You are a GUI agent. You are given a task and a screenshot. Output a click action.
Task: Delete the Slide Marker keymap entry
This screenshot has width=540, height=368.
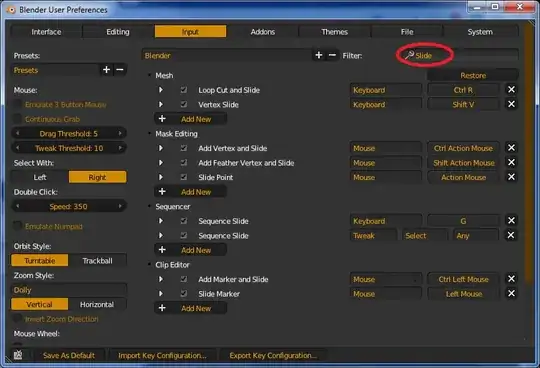511,293
